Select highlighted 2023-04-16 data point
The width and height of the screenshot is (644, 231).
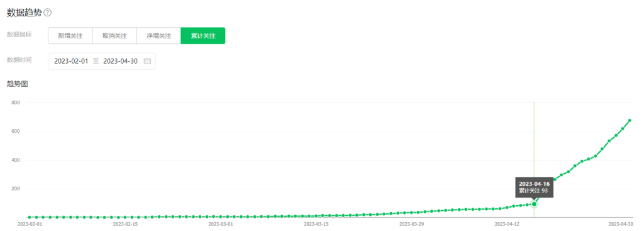pyautogui.click(x=534, y=204)
